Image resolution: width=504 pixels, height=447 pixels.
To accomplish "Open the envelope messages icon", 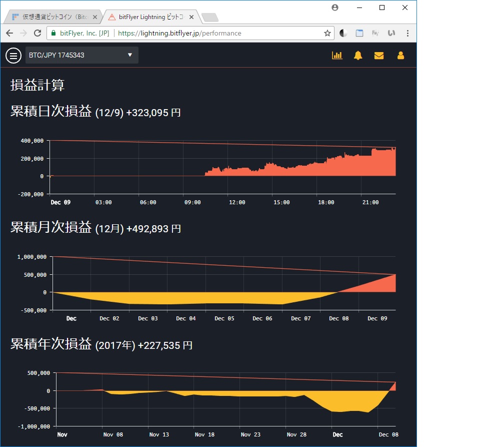I will 379,56.
